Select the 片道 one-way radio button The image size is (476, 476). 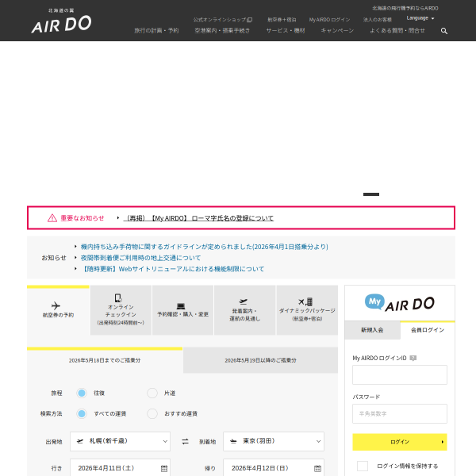(152, 393)
